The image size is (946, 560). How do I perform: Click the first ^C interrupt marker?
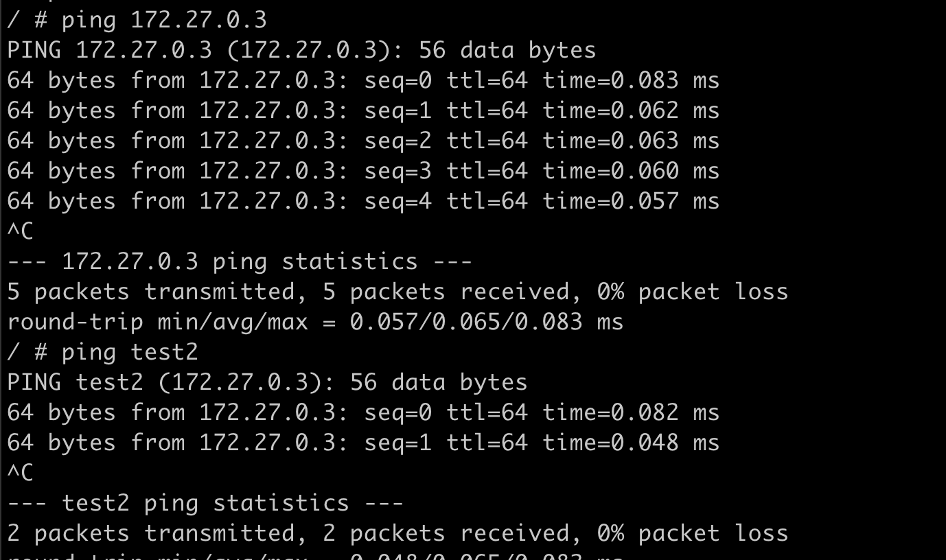click(20, 231)
